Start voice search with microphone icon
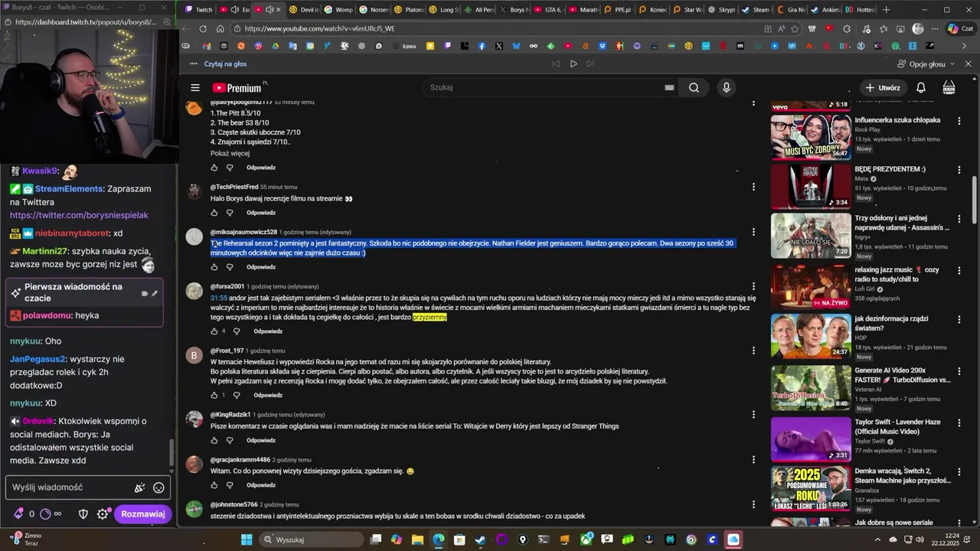 (x=727, y=87)
